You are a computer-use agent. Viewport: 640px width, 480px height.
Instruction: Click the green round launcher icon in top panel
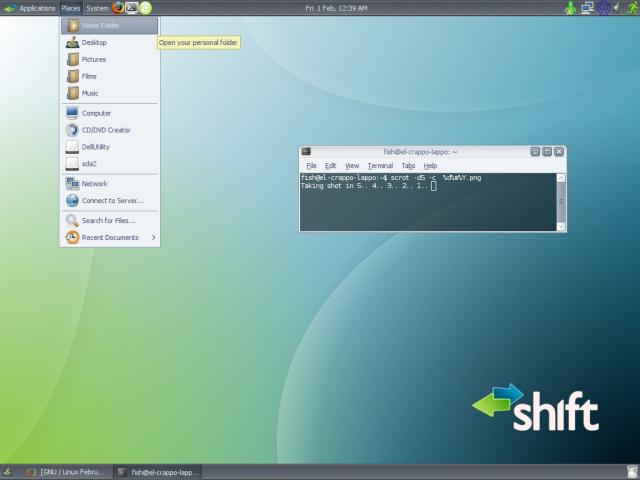click(x=145, y=8)
